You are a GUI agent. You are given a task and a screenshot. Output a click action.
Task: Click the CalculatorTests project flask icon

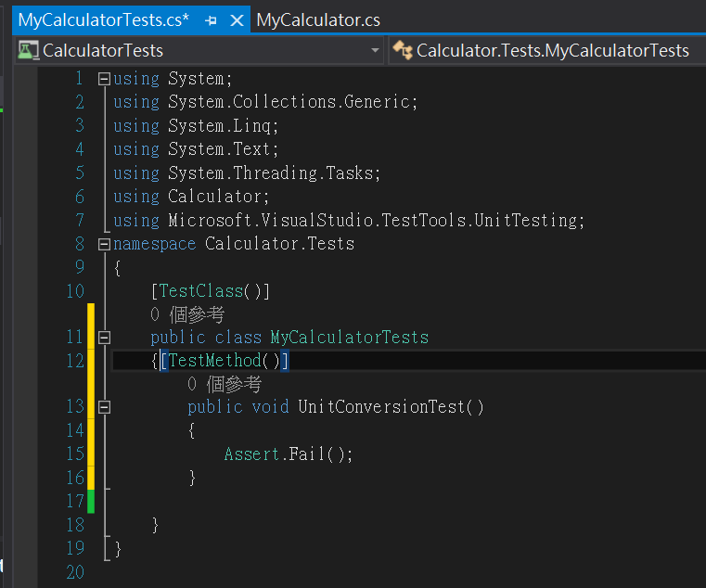pos(28,50)
